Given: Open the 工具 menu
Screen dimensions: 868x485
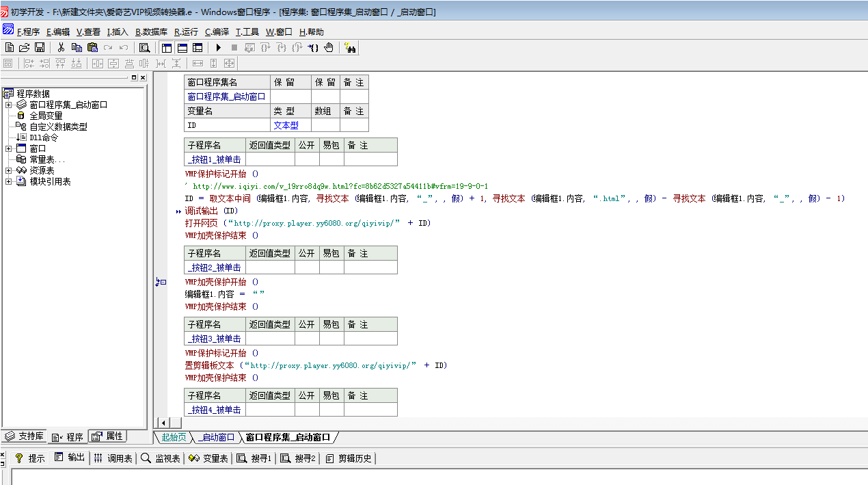Looking at the screenshot, I should (247, 31).
